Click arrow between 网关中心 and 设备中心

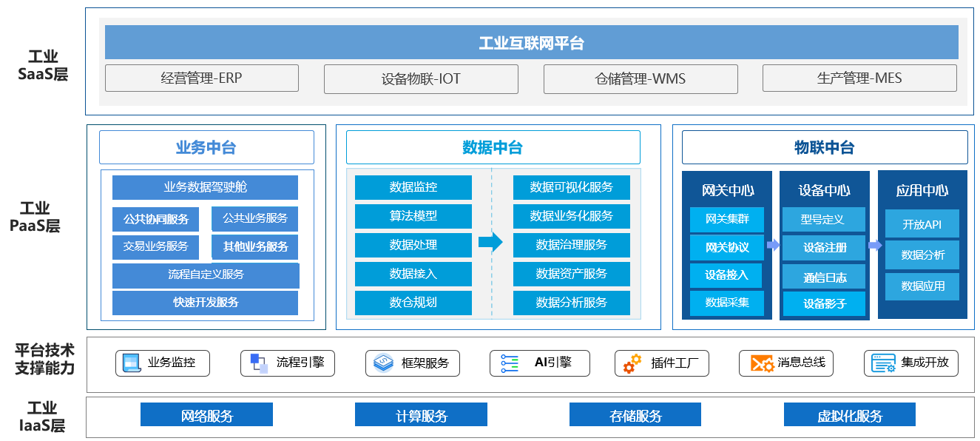click(774, 245)
